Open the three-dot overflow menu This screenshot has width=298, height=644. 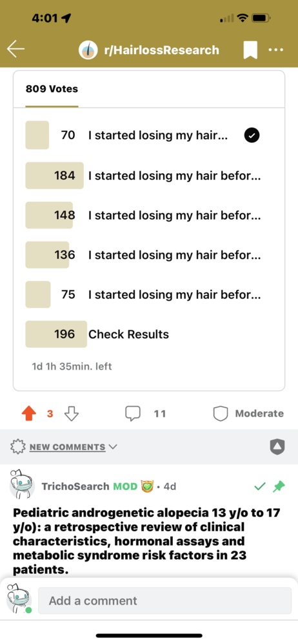tap(275, 50)
